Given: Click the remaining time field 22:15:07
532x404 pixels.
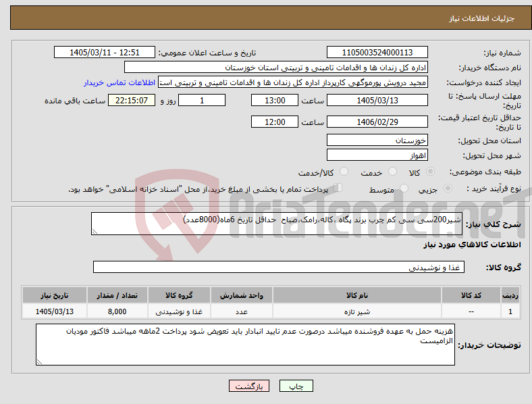Looking at the screenshot, I should click(x=132, y=100).
